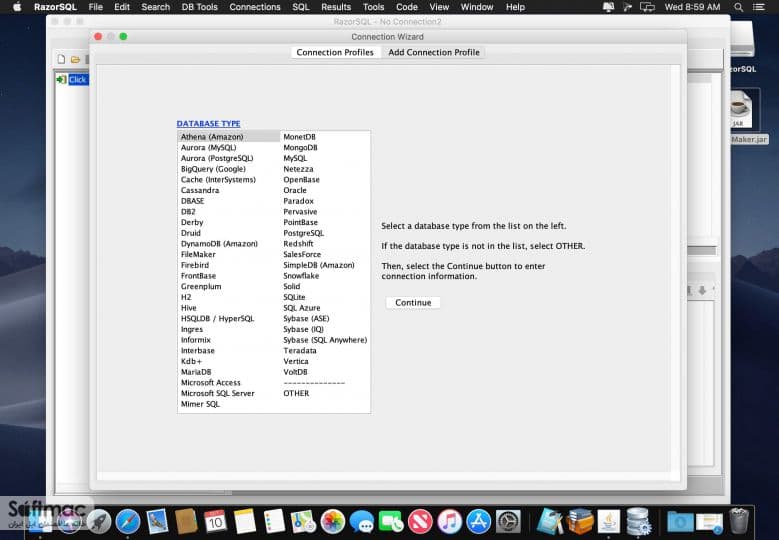Image resolution: width=779 pixels, height=540 pixels.
Task: Open the Results menu
Action: point(336,7)
